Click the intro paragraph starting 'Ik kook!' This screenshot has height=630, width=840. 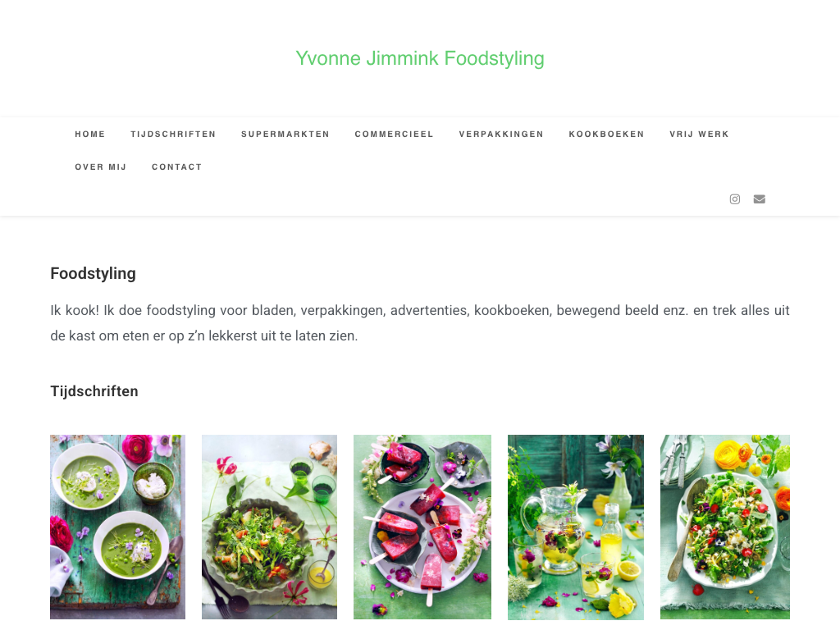click(x=420, y=323)
